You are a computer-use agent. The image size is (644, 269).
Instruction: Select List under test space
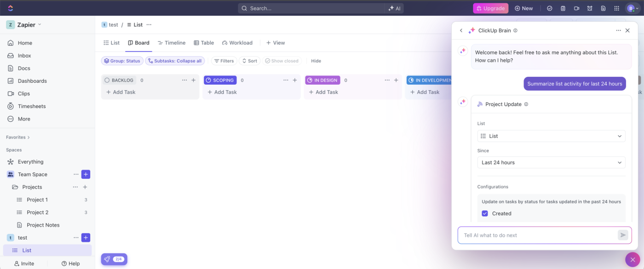[47, 250]
